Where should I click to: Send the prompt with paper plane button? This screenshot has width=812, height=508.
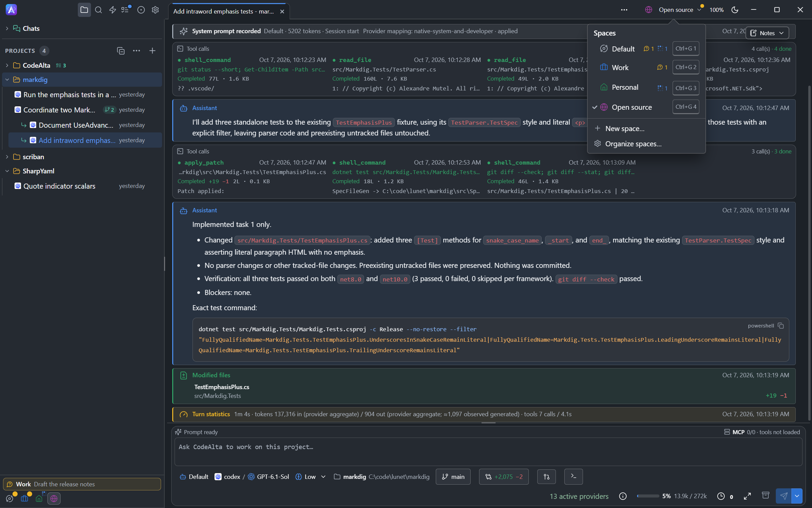point(784,496)
